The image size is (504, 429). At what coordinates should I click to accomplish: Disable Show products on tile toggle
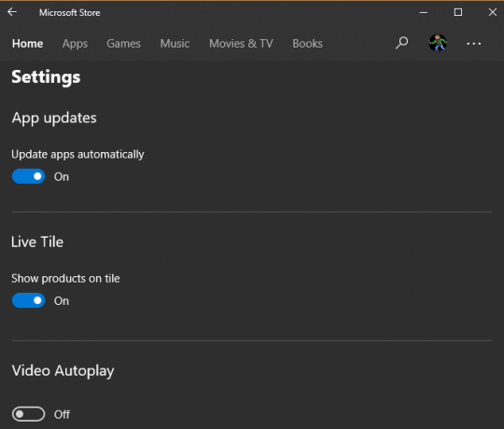click(x=28, y=300)
